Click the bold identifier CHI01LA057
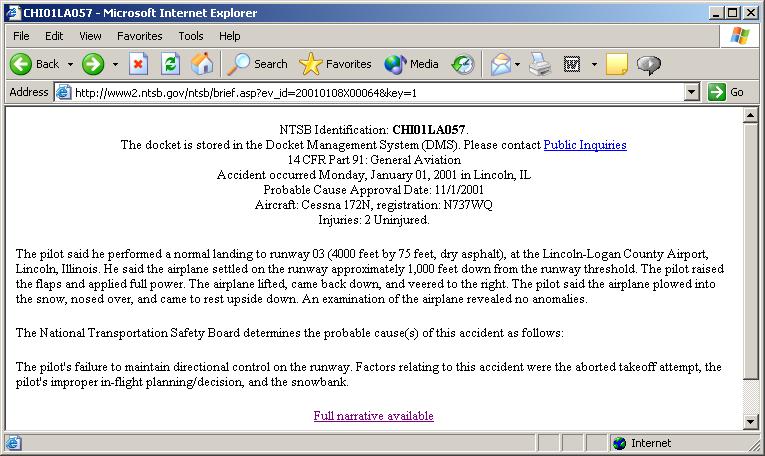The height and width of the screenshot is (456, 765). [x=429, y=130]
